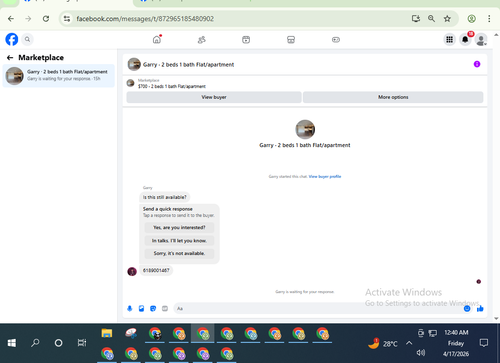Open the emoji picker in message box

(x=467, y=309)
